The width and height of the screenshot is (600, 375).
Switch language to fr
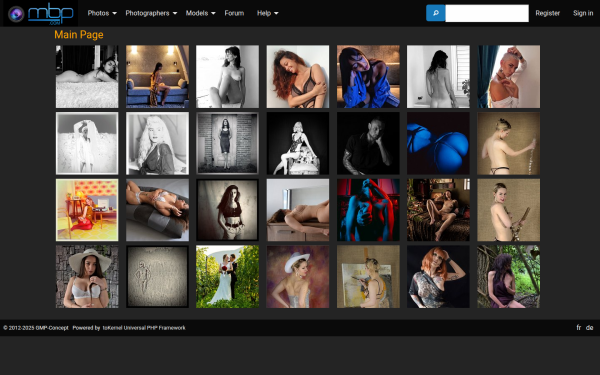[x=579, y=328]
